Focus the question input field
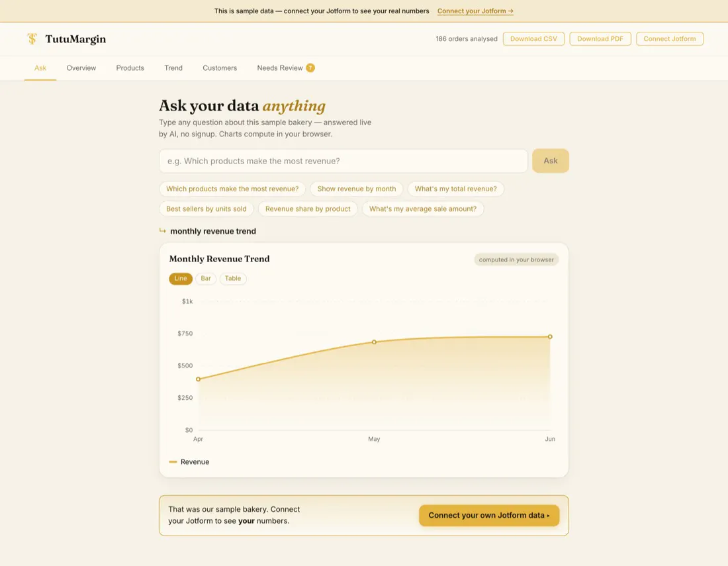The height and width of the screenshot is (566, 728). (x=343, y=161)
